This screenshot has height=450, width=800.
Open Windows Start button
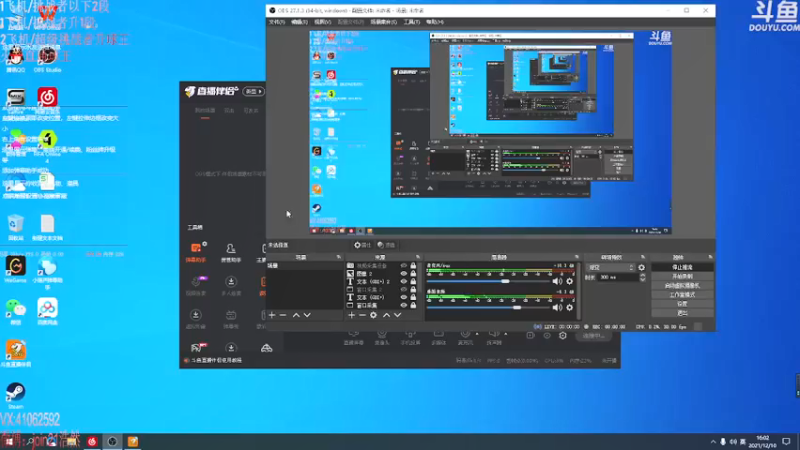click(x=9, y=441)
